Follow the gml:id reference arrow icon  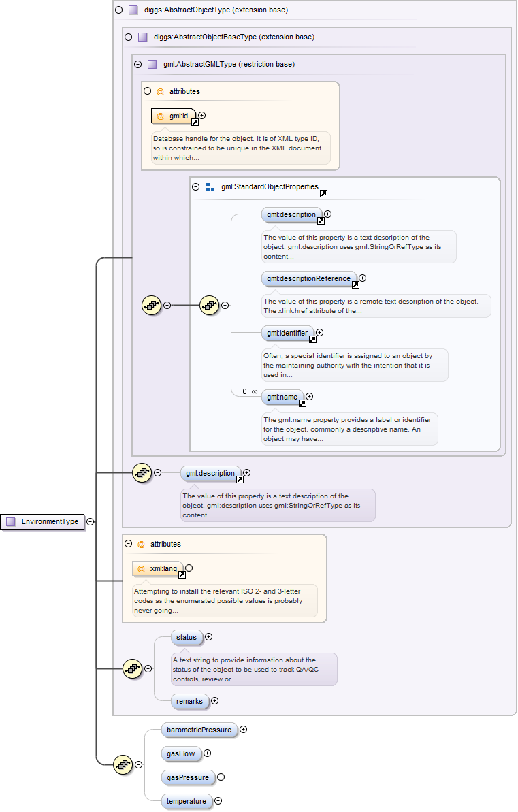195,122
